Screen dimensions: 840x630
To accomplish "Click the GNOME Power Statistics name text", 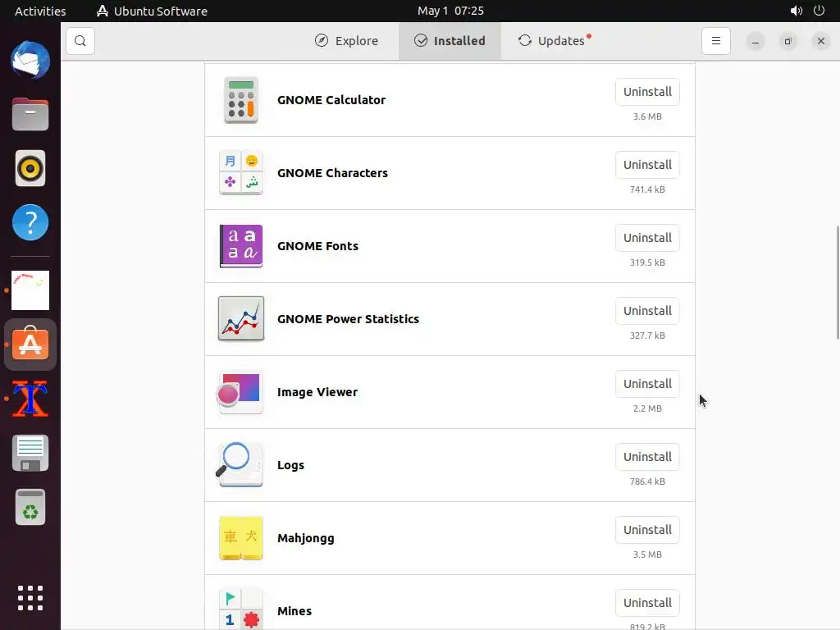I will click(x=348, y=319).
